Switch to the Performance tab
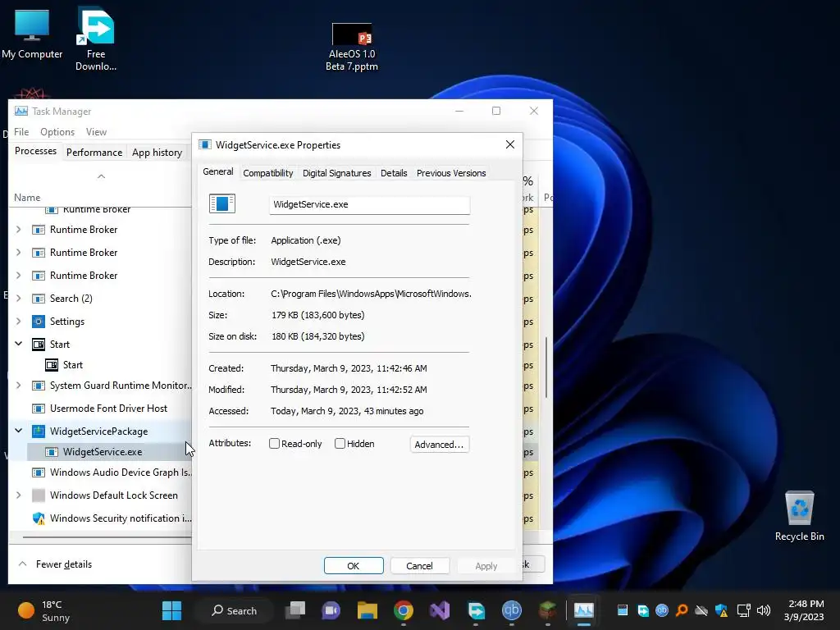 (94, 153)
